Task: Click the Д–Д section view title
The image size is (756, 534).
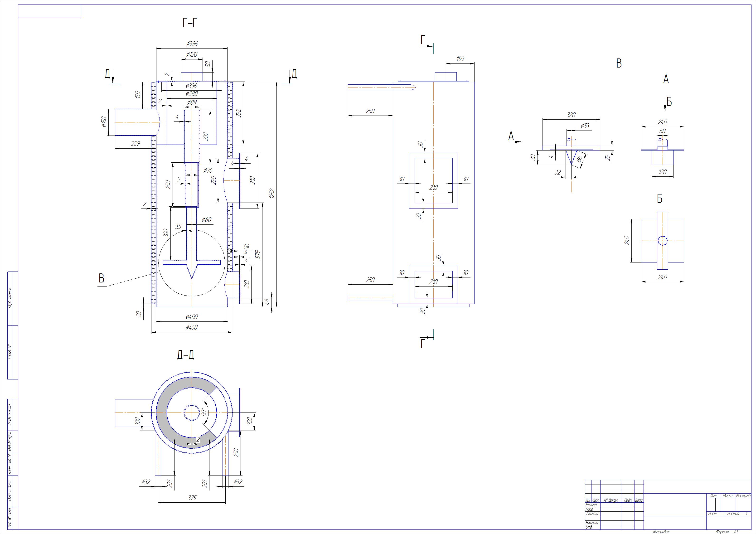Action: click(185, 354)
